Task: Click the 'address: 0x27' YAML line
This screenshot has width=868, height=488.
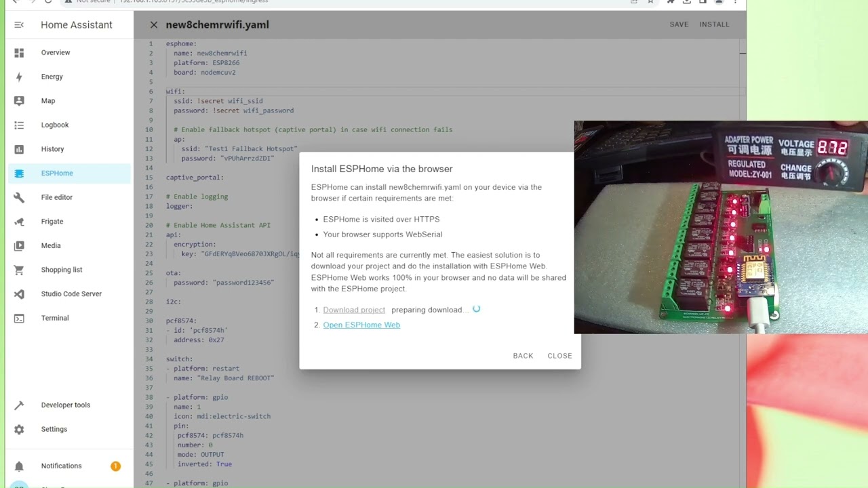Action: click(199, 340)
